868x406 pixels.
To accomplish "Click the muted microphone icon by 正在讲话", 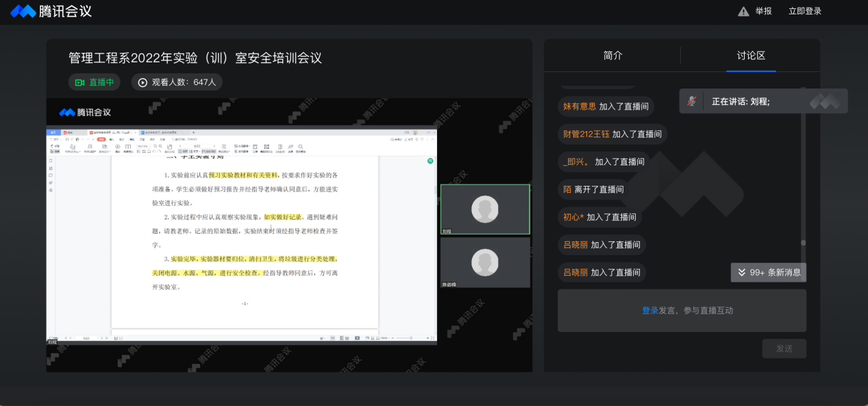I will pos(691,101).
